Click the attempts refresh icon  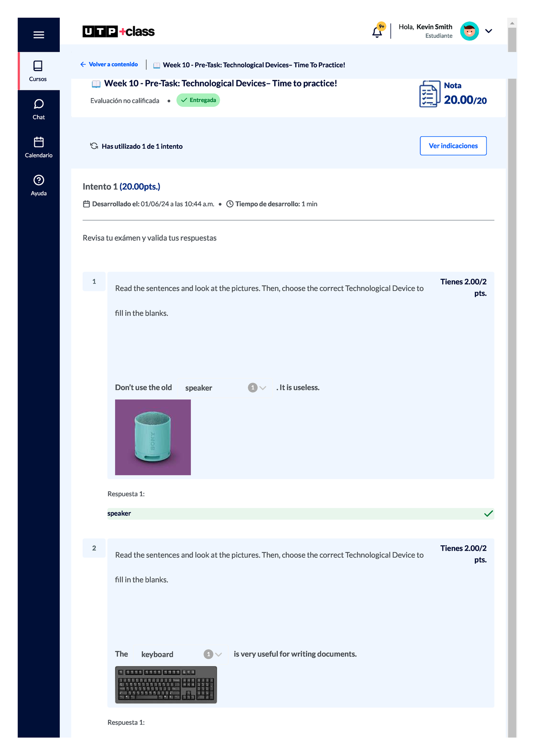94,146
